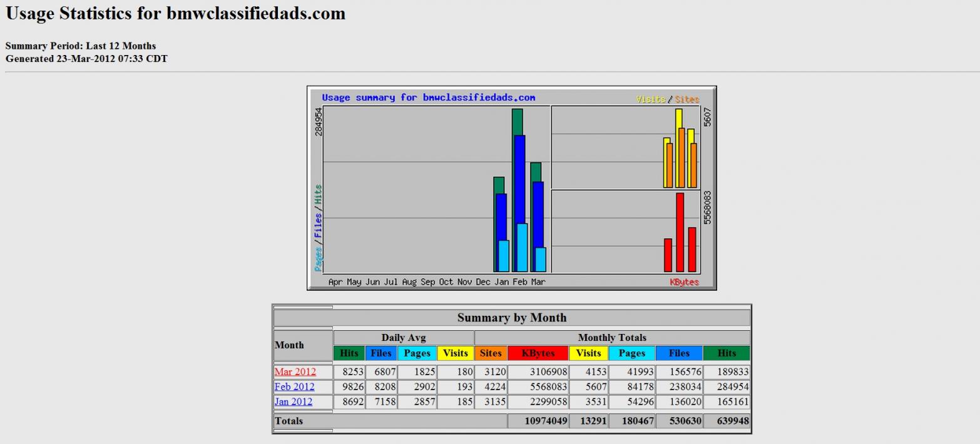Click the Jan 2012 total hits value 165161
Image resolution: width=980 pixels, height=444 pixels.
pos(733,401)
